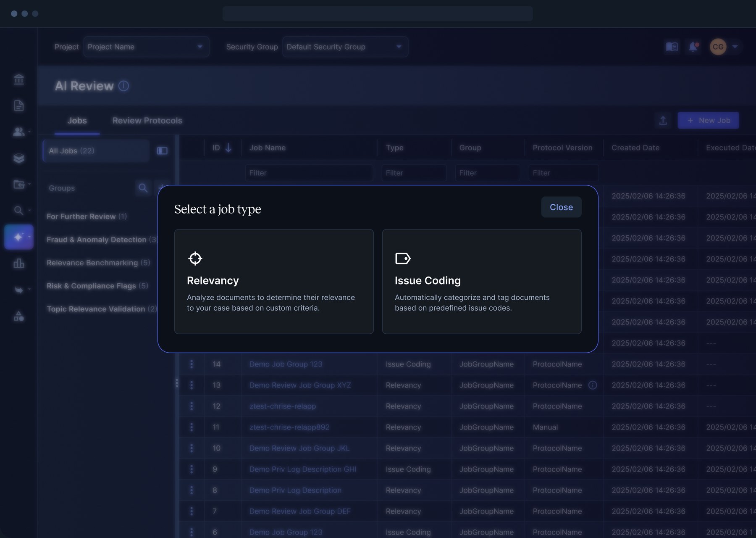Click the Job Name filter field

pyautogui.click(x=309, y=173)
